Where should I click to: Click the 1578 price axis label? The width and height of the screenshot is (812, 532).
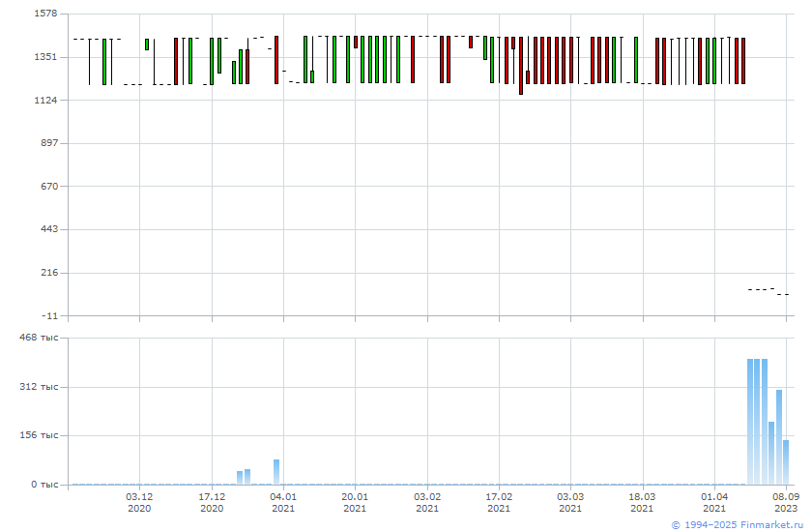45,14
